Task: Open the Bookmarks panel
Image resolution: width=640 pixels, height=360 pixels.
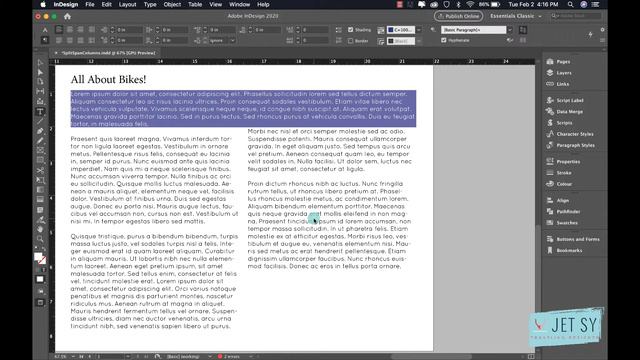Action: tap(564, 250)
